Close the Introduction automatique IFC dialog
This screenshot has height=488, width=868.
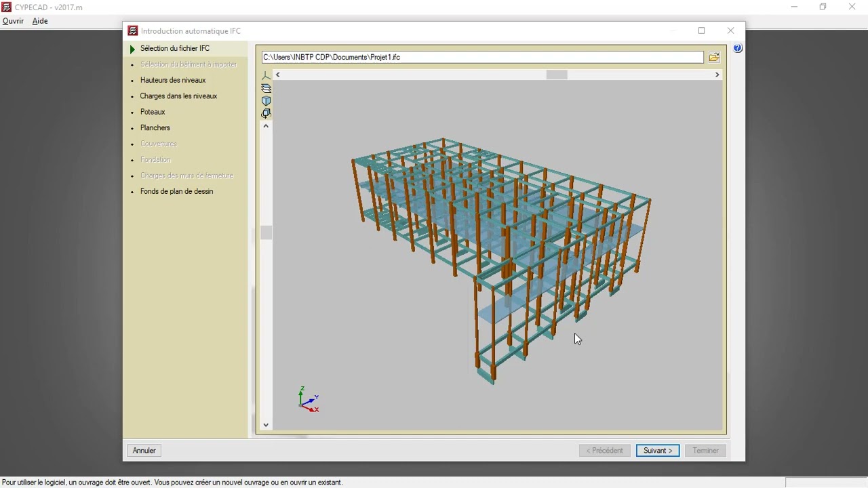point(730,30)
